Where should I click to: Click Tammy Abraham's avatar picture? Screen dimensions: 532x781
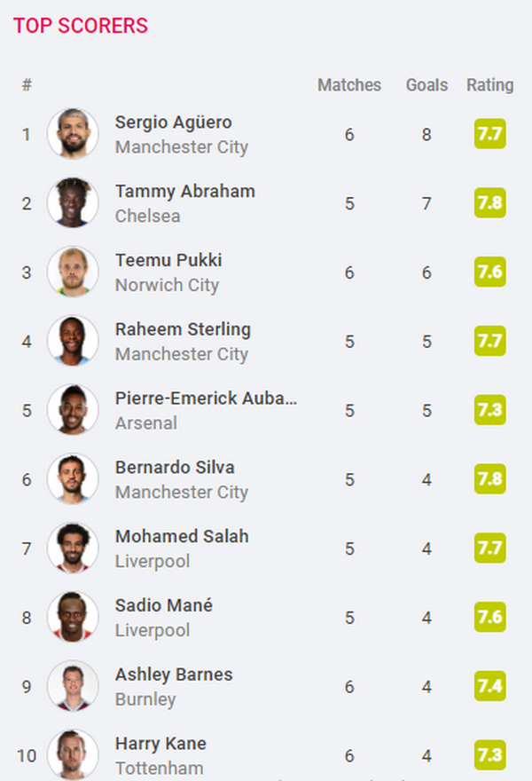pyautogui.click(x=73, y=203)
